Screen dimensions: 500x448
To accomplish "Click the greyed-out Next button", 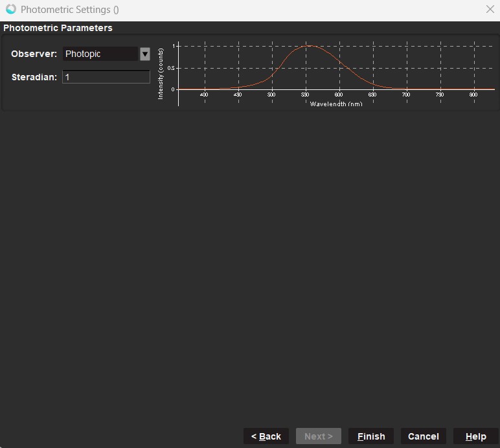I will coord(319,436).
